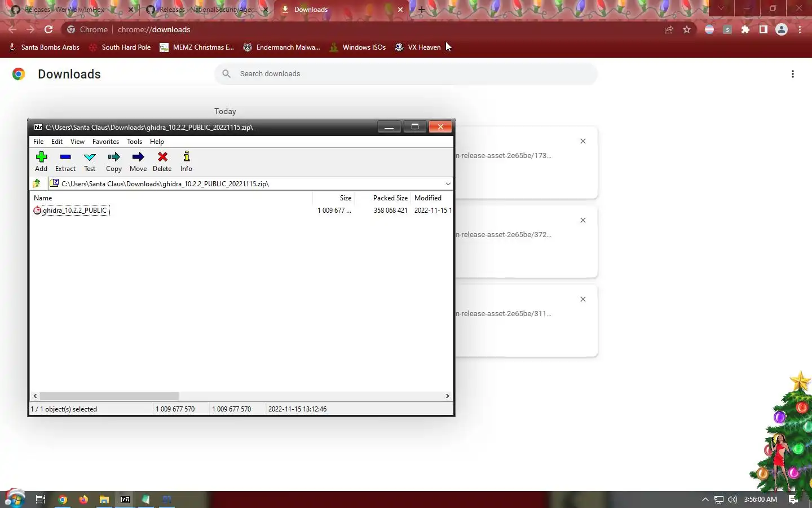Run Test on the archive in 7-Zip

pyautogui.click(x=90, y=161)
